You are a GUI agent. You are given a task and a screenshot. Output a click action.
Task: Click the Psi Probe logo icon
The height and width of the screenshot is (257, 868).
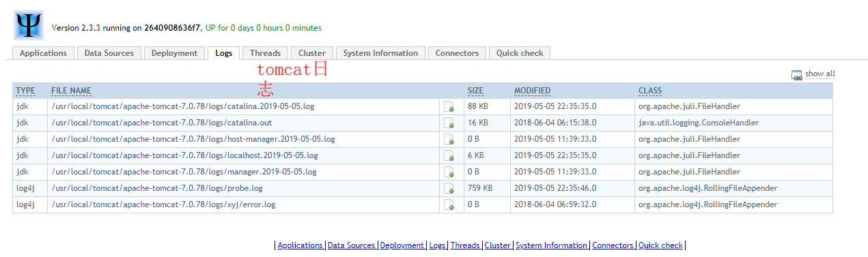[x=29, y=25]
